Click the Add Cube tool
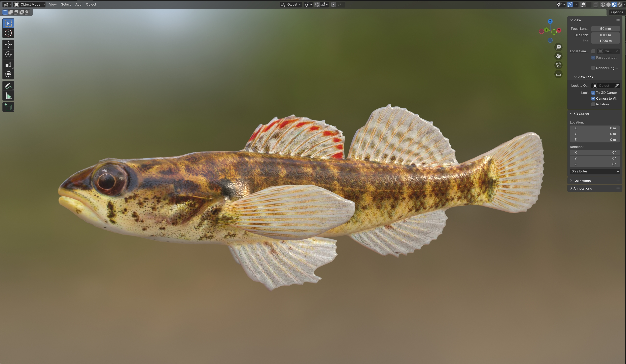Image resolution: width=626 pixels, height=364 pixels. pyautogui.click(x=8, y=107)
